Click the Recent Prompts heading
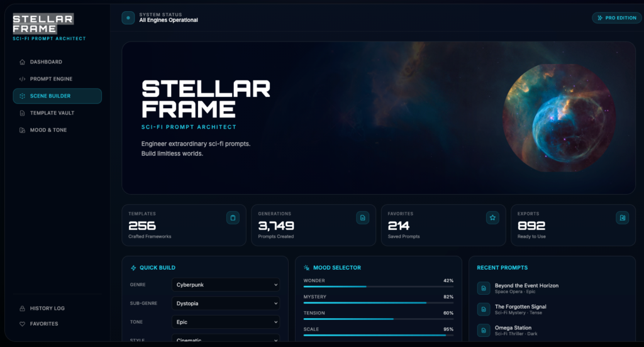644x347 pixels. [502, 268]
